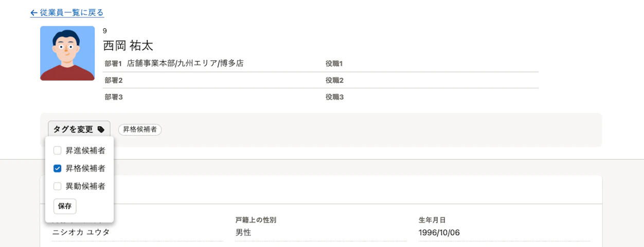Click the employee avatar picture

point(67,53)
